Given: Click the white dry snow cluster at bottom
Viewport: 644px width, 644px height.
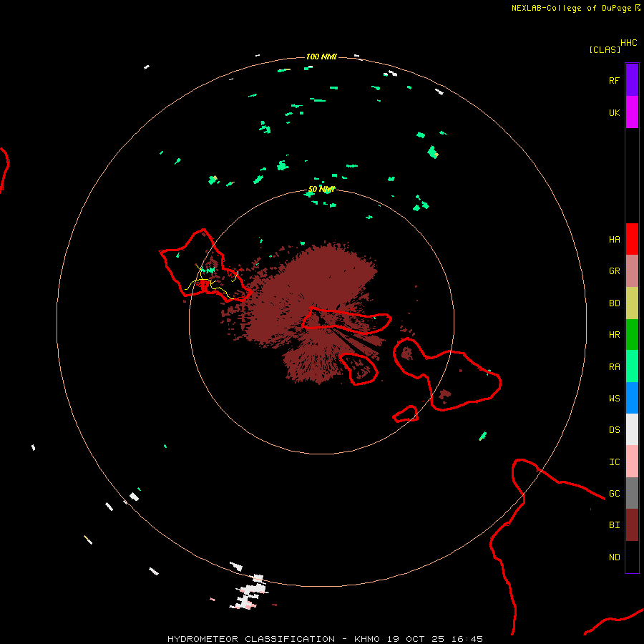Looking at the screenshot, I should [x=249, y=592].
